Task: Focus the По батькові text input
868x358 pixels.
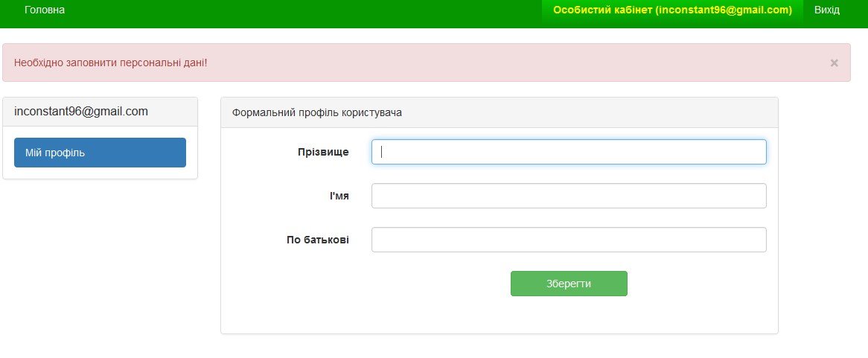Action: coord(569,240)
